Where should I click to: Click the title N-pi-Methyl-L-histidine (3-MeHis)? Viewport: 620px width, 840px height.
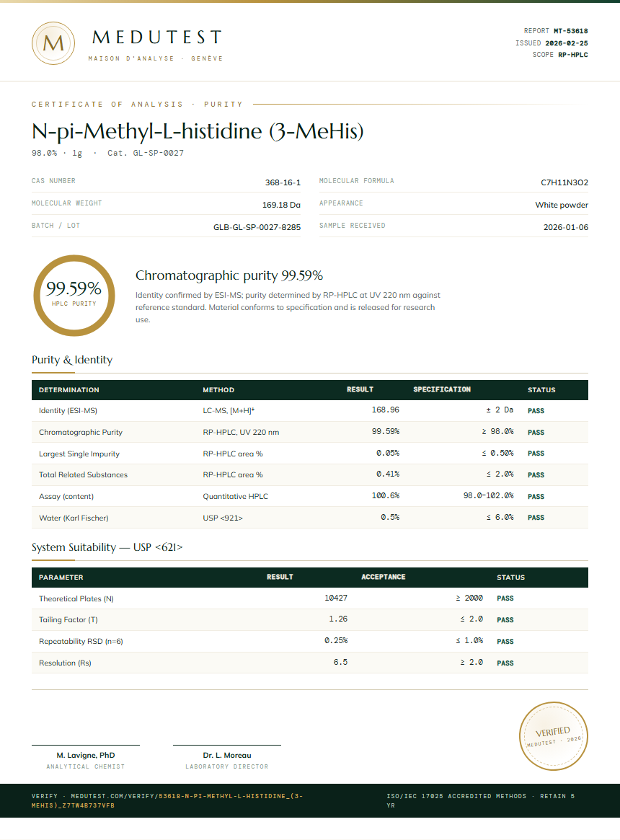198,131
